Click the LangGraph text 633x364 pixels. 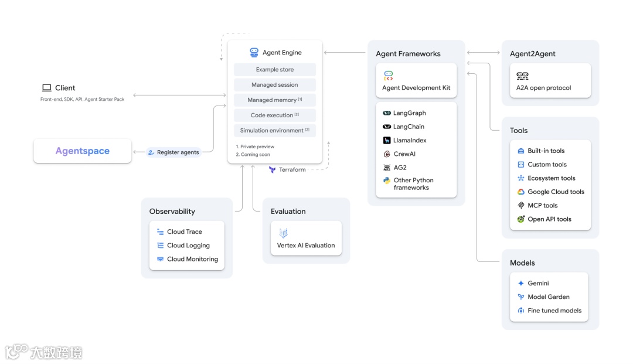[x=410, y=113]
